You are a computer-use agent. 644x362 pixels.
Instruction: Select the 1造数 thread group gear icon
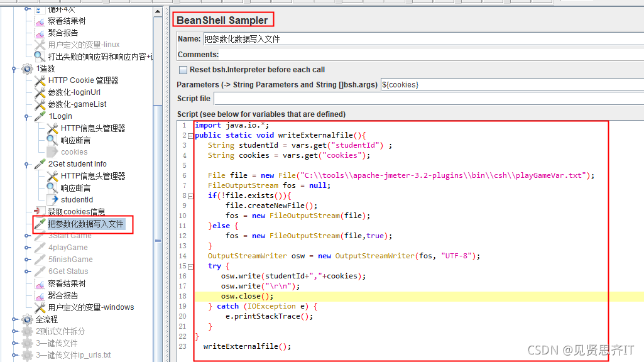(26, 69)
